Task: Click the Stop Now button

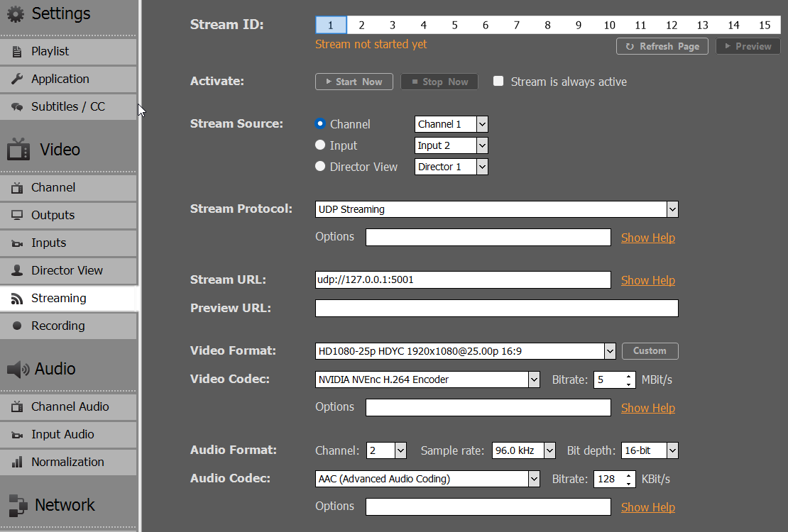Action: coord(439,82)
